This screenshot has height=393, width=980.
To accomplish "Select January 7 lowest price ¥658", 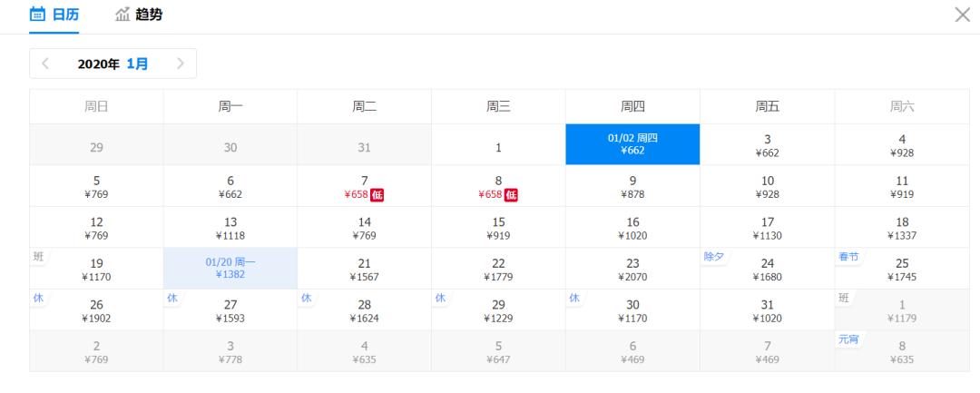I will click(364, 186).
